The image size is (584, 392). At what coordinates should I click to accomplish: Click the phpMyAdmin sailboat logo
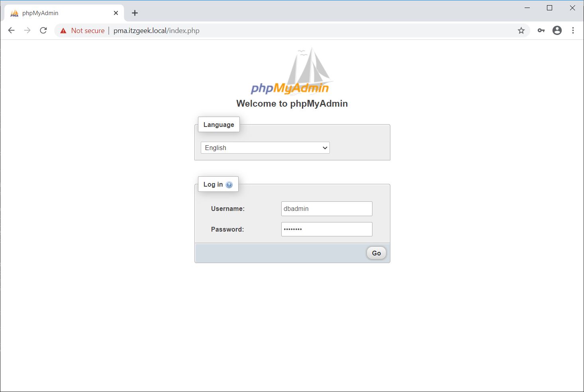(x=292, y=71)
